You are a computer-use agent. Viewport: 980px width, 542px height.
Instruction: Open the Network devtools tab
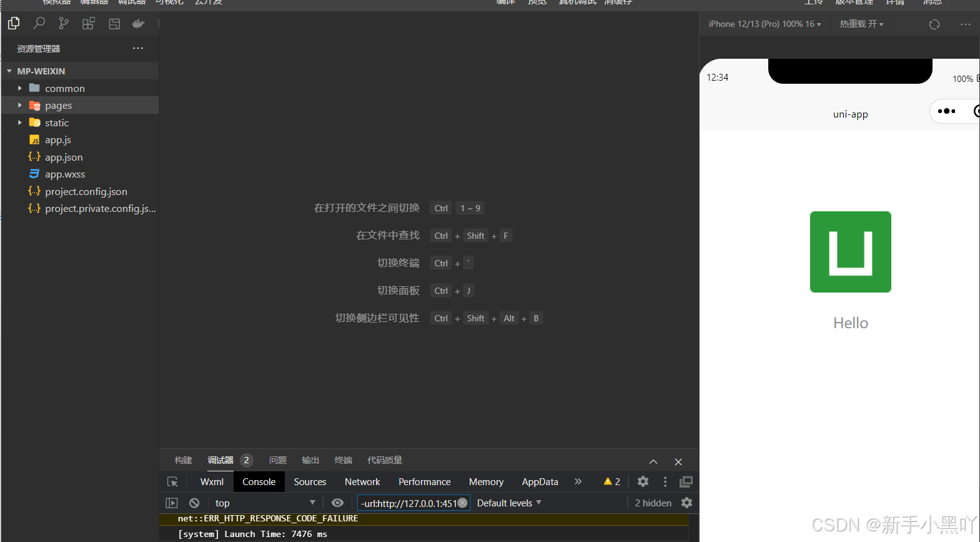[362, 481]
